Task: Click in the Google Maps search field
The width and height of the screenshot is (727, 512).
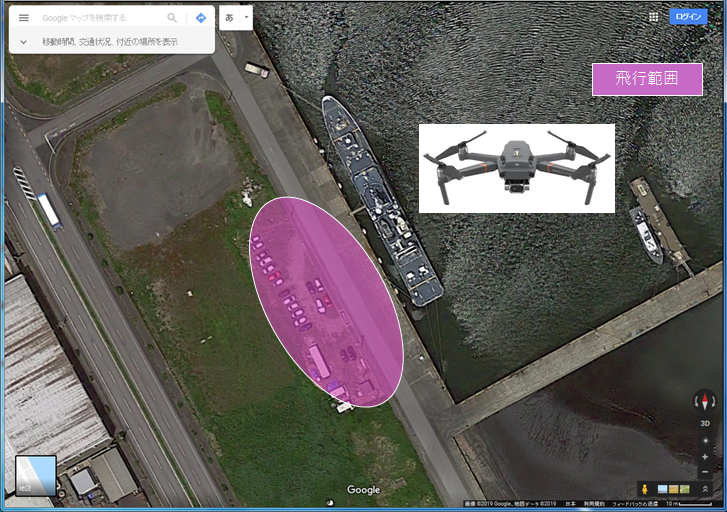Action: coord(100,18)
